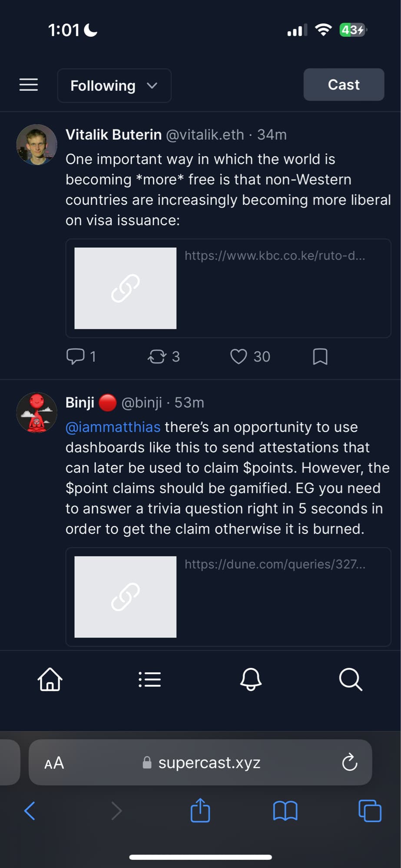Open the kbc.co.ke link preview
401x868 pixels.
click(x=228, y=288)
